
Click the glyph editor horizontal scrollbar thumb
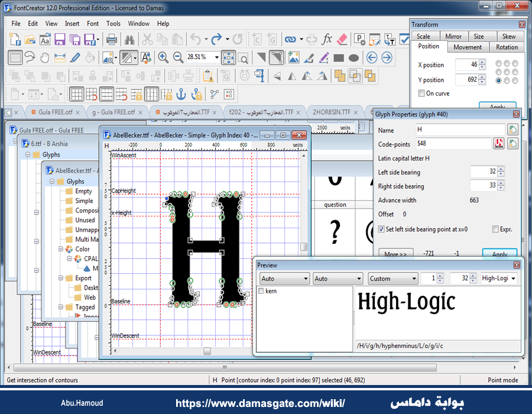coord(207,351)
